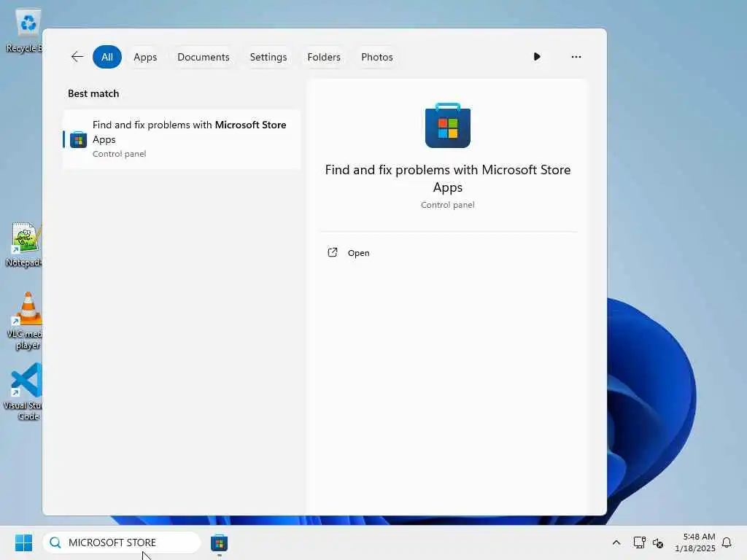
Task: Switch to the Apps filter
Action: pyautogui.click(x=145, y=57)
